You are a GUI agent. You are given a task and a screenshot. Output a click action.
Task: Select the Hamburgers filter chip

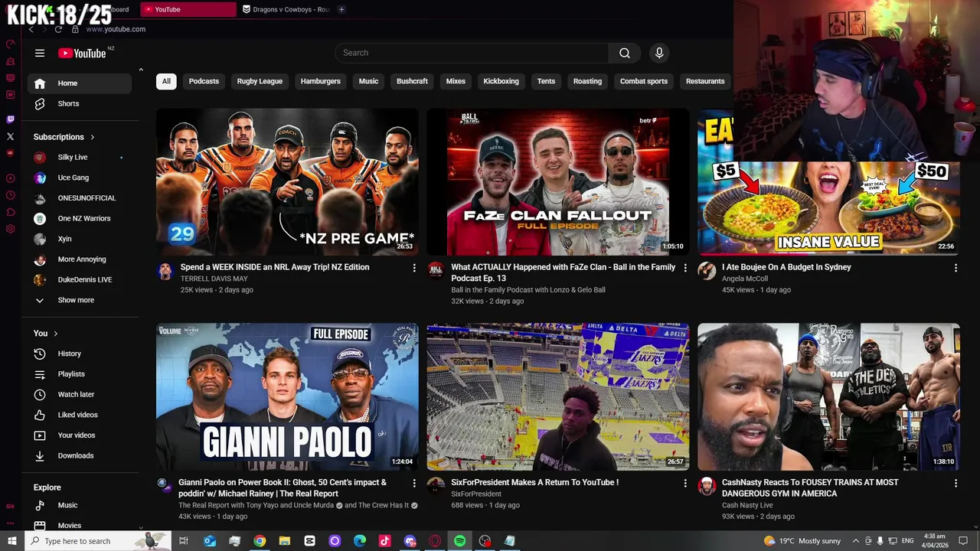pos(320,81)
